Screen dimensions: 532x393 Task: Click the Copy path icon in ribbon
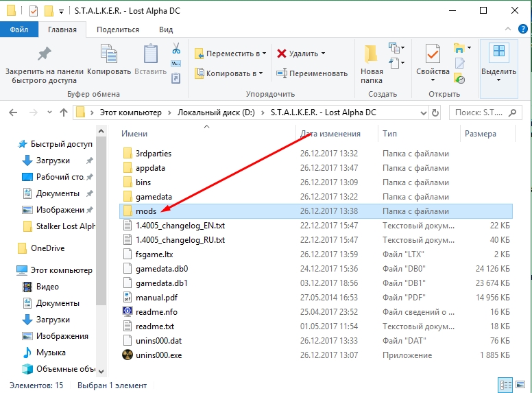[x=176, y=64]
